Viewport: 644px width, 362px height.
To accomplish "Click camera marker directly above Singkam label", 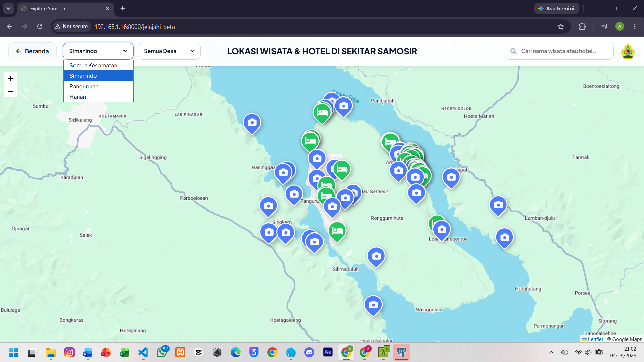I will (x=268, y=206).
